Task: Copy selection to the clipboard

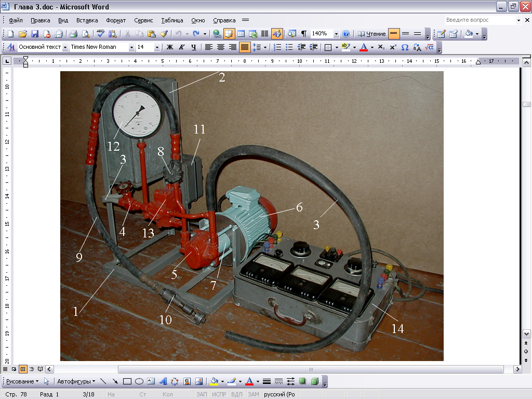Action: pyautogui.click(x=139, y=34)
